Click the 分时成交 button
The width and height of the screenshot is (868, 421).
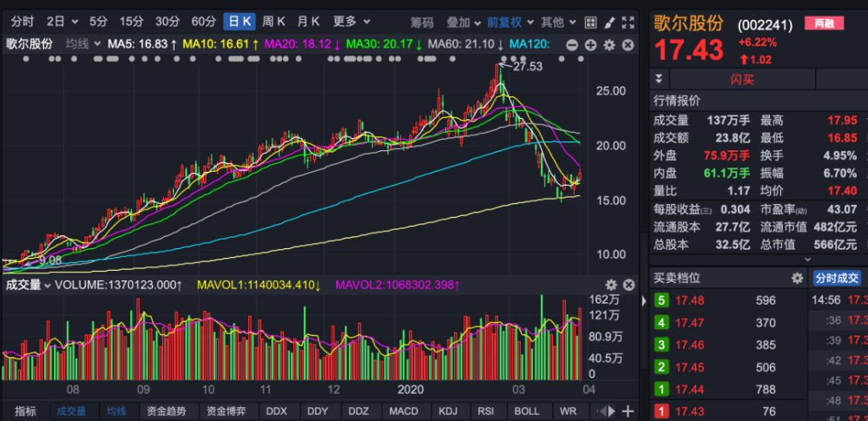click(836, 278)
